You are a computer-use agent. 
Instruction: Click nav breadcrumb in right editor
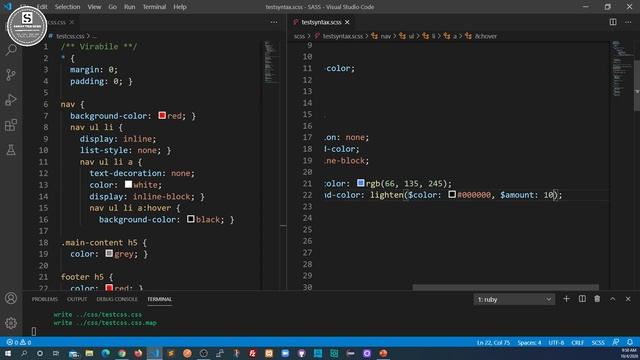pos(385,36)
